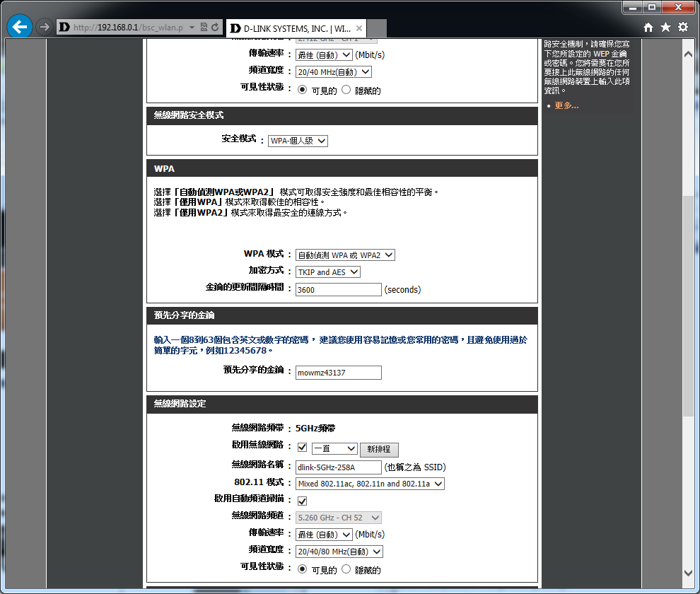Select hidden visibility radio for 5GHz
This screenshot has width=700, height=594.
pos(346,569)
